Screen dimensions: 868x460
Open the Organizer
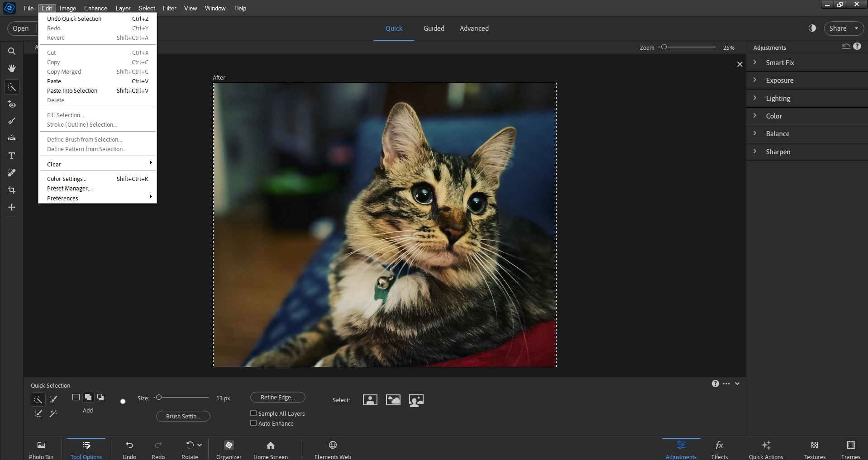pos(229,449)
